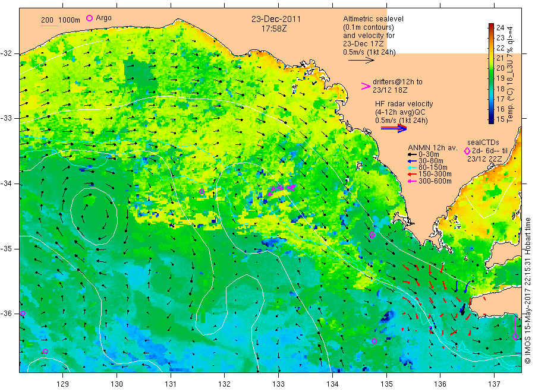Click the '(4-12h avg)QC' text
This screenshot has width=535, height=392.
400,112
